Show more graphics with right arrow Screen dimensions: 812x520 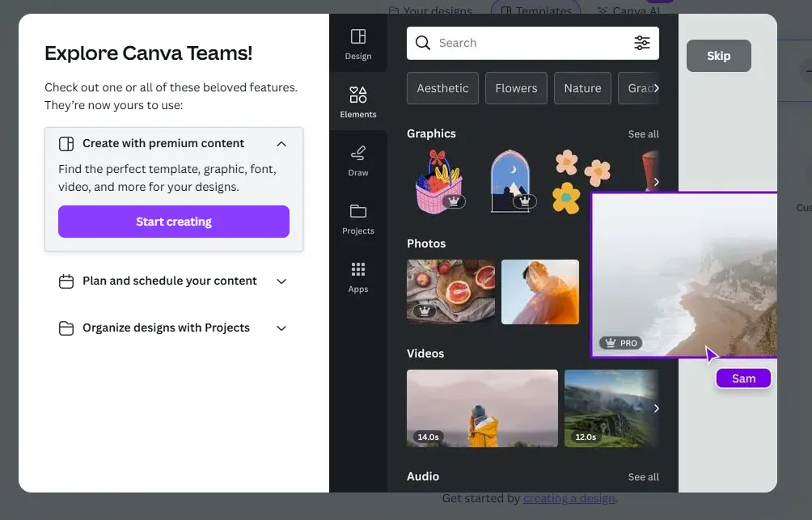[x=656, y=182]
